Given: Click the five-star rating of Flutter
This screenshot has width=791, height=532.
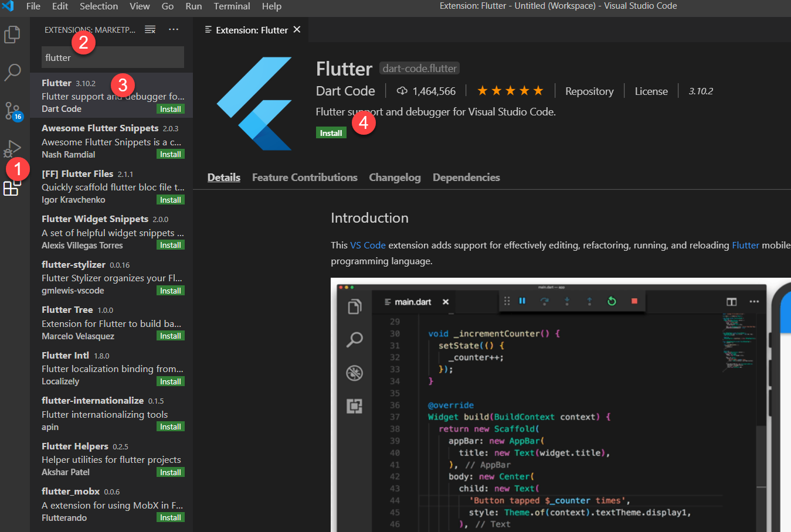Looking at the screenshot, I should coord(510,91).
